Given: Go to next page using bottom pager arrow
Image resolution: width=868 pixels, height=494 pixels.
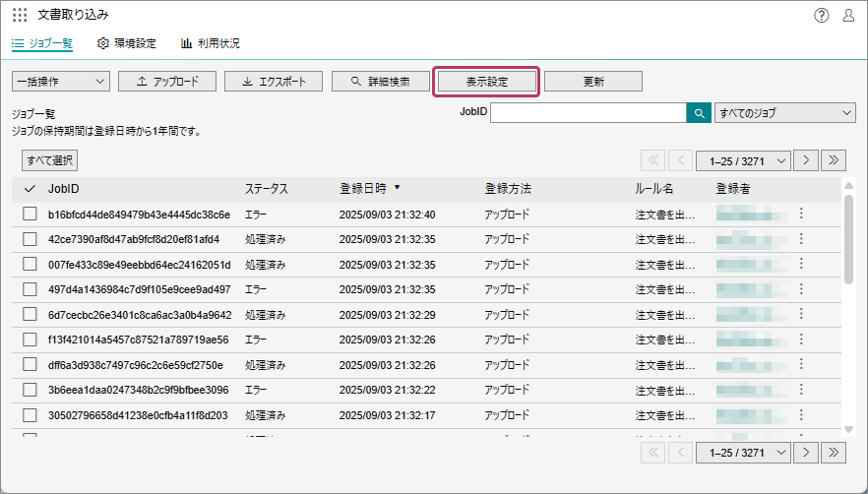Looking at the screenshot, I should point(805,453).
